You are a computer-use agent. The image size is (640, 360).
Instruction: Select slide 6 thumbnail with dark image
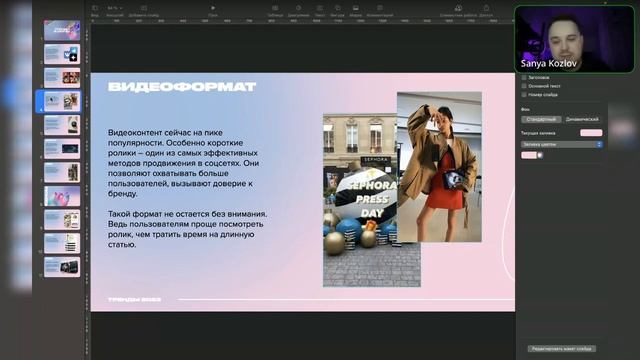[x=62, y=149]
